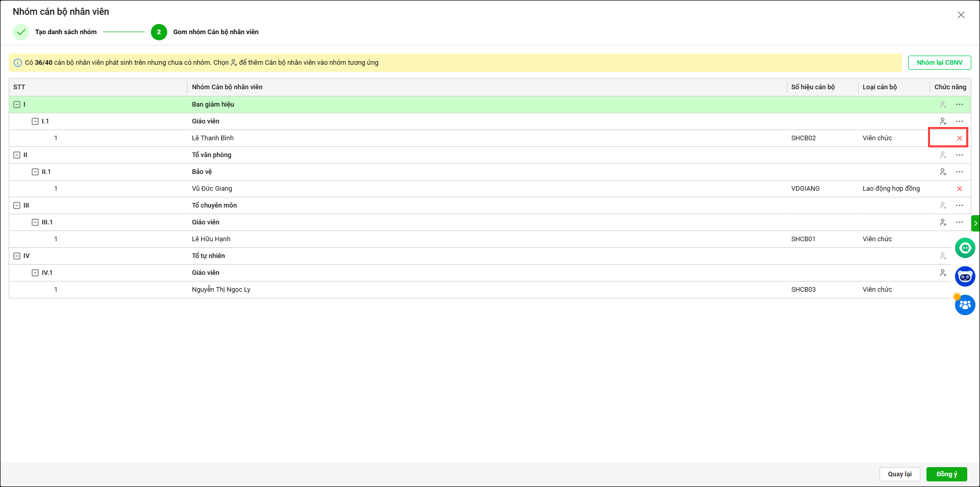This screenshot has width=980, height=487.
Task: Collapse group III Tổ chuyên môn
Action: 17,206
